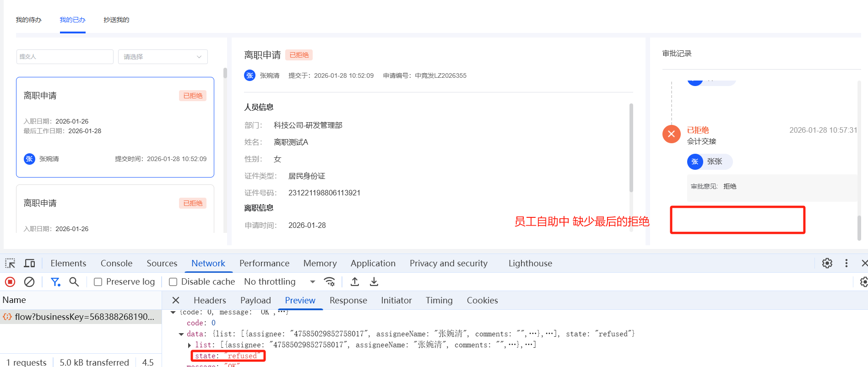Select the flow?businessKey network request

81,317
